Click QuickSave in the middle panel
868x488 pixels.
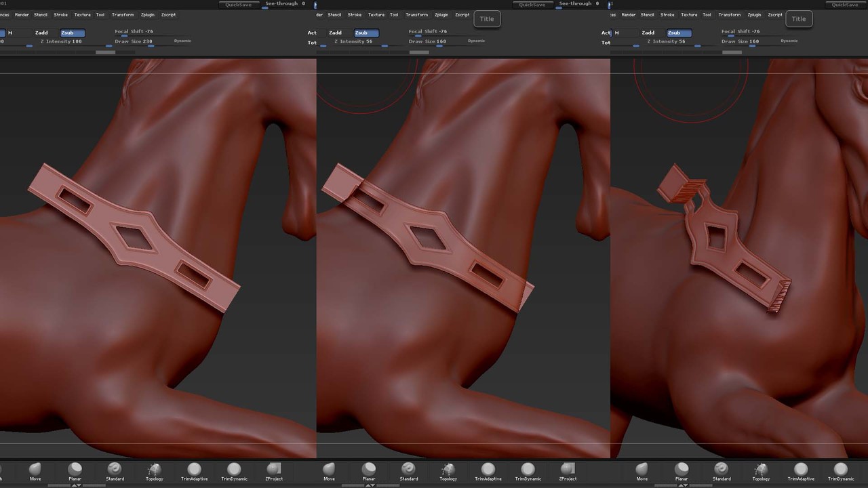click(x=532, y=4)
